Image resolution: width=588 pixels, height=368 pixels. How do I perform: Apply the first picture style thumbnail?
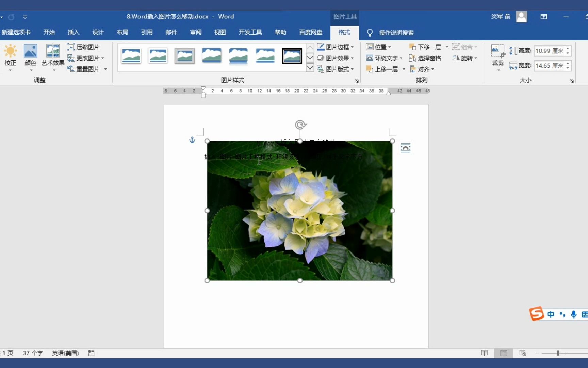pyautogui.click(x=131, y=56)
